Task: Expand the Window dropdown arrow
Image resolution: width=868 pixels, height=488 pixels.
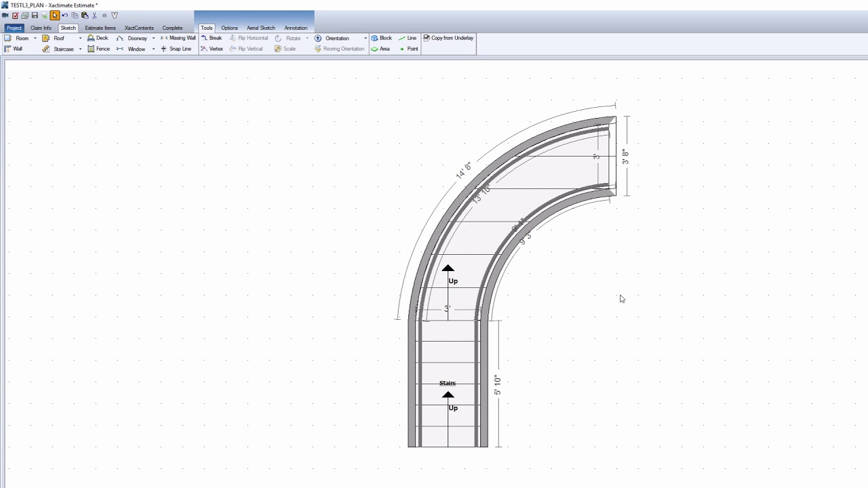Action: click(x=153, y=49)
